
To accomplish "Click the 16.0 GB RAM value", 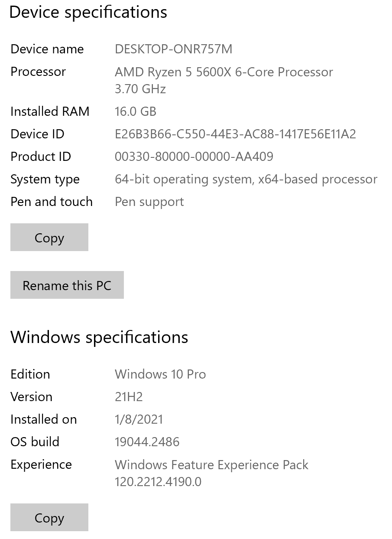I will (135, 111).
